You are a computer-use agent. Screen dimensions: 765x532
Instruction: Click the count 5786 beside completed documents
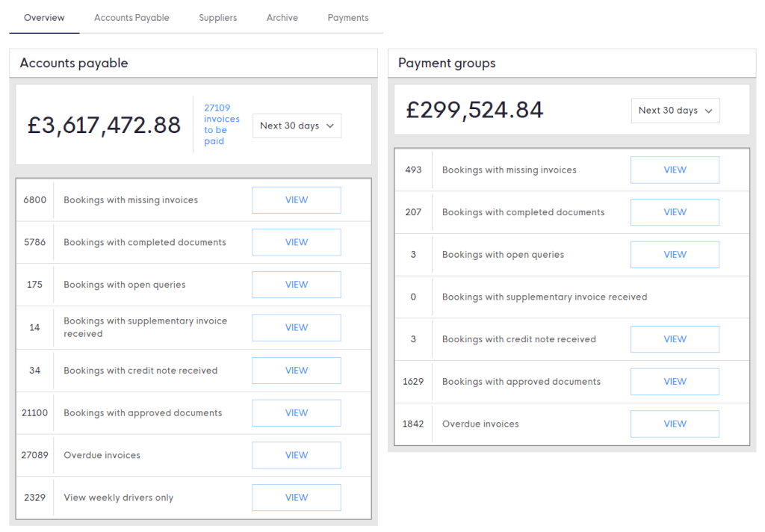click(34, 243)
